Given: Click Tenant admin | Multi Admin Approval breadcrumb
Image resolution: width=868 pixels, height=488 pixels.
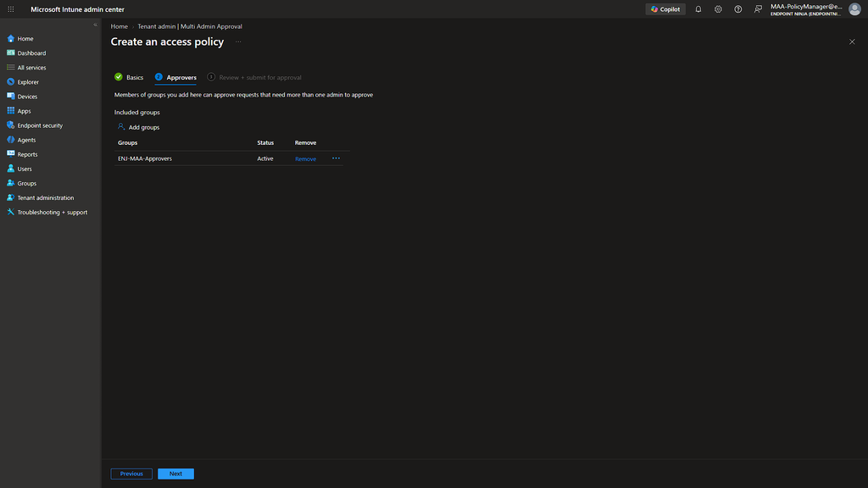Looking at the screenshot, I should [x=190, y=26].
